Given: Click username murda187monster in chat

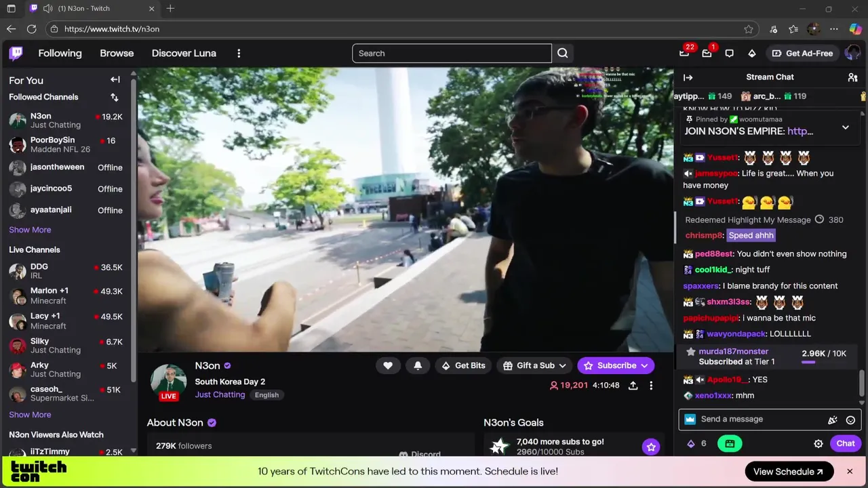Looking at the screenshot, I should 733,351.
